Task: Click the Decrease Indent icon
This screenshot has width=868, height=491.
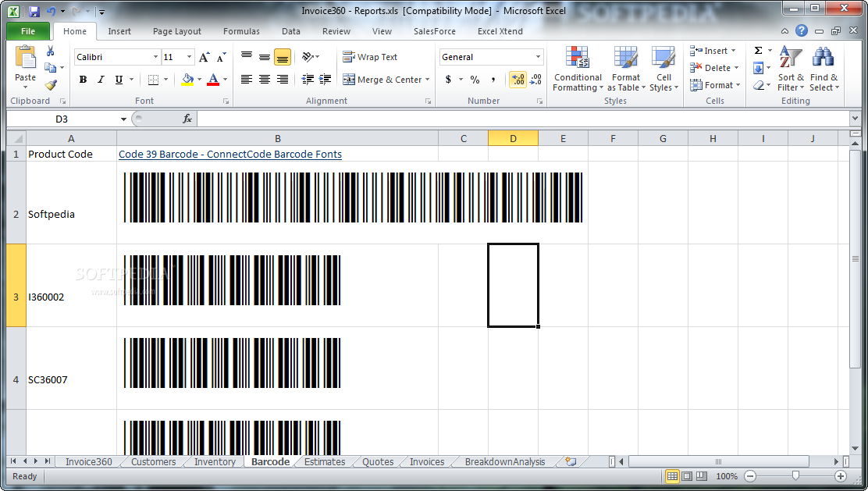Action: click(308, 79)
